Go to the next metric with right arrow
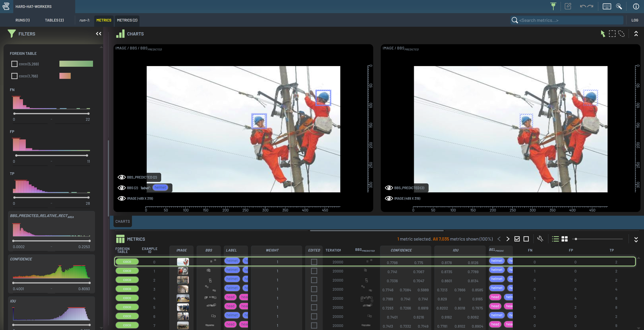The width and height of the screenshot is (644, 330). tap(508, 239)
